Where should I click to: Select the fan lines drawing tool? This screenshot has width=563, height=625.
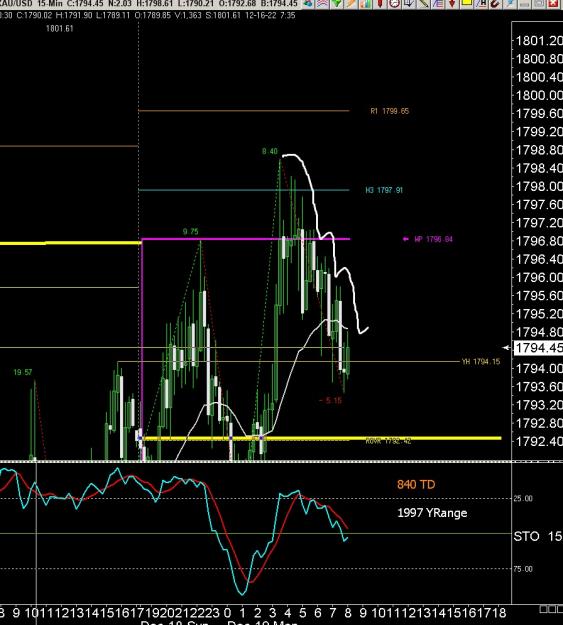pos(437,4)
